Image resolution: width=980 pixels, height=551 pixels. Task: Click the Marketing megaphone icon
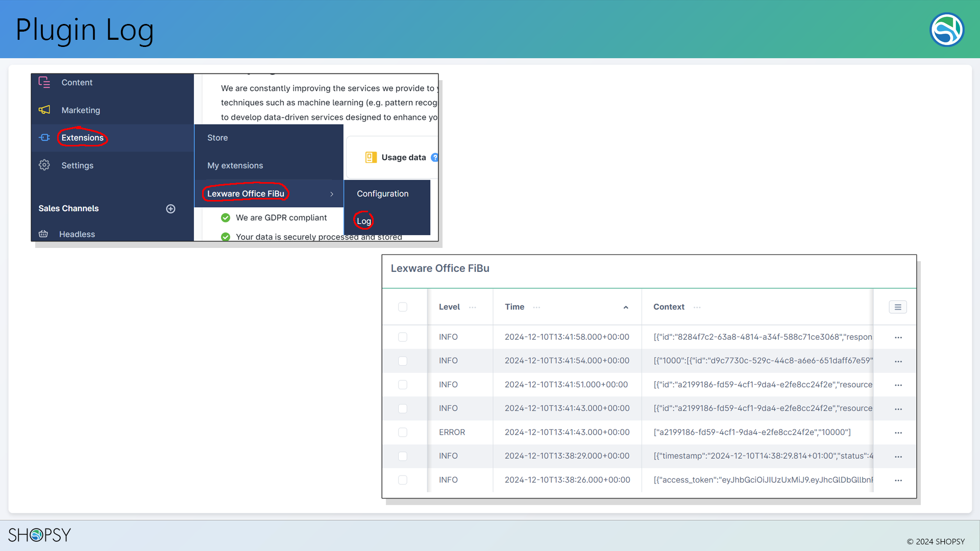coord(44,110)
